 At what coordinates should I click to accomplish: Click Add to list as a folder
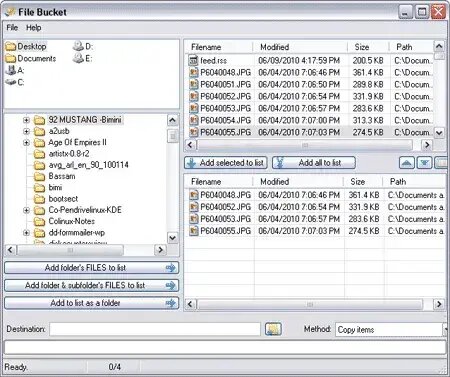coord(91,303)
